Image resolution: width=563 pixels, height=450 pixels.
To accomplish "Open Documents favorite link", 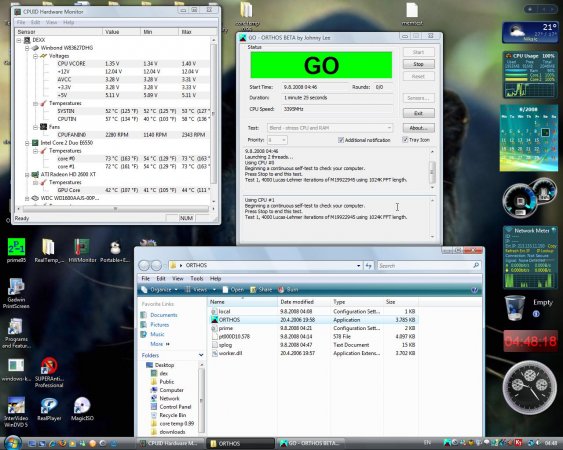I will (163, 315).
